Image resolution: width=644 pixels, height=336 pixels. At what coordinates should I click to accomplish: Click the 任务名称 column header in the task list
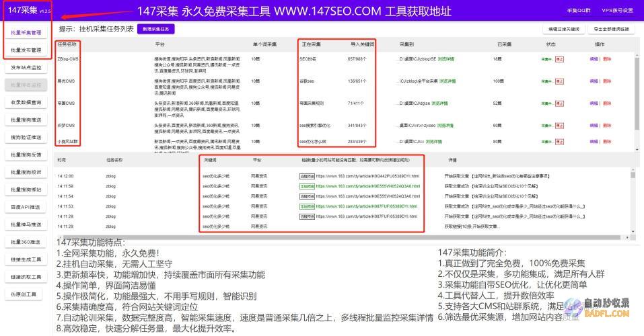click(x=67, y=44)
